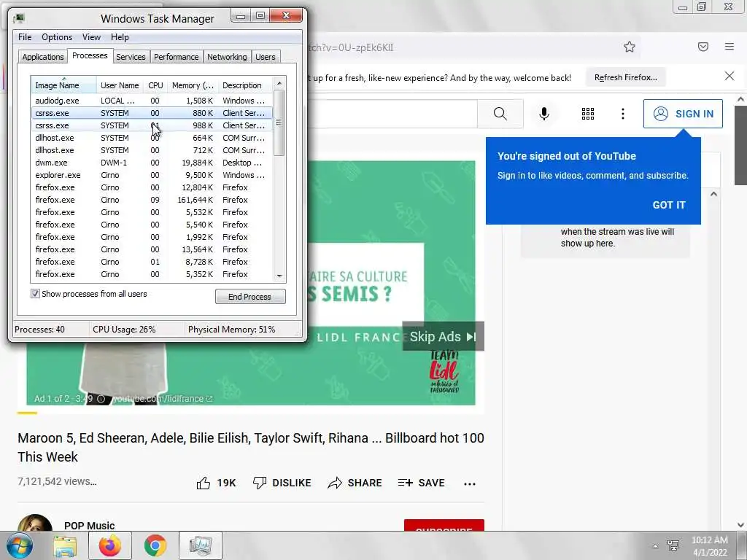
Task: Bookmark this page with the star icon
Action: point(630,47)
